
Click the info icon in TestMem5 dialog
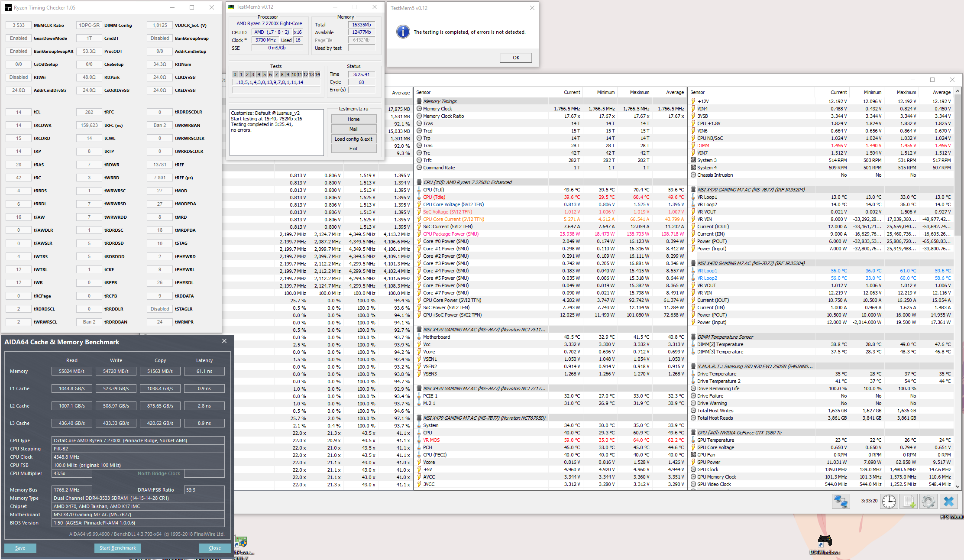point(403,32)
